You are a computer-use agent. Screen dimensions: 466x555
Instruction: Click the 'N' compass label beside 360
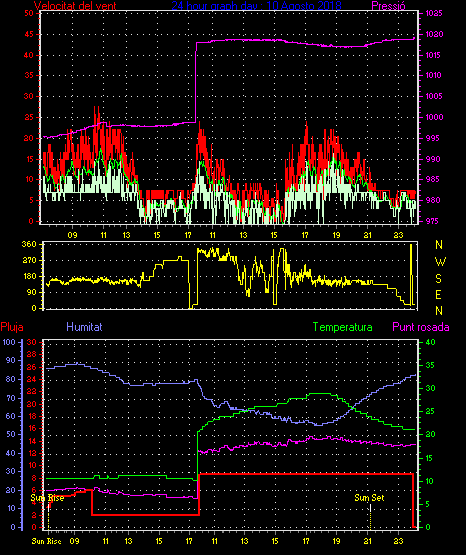pyautogui.click(x=439, y=245)
